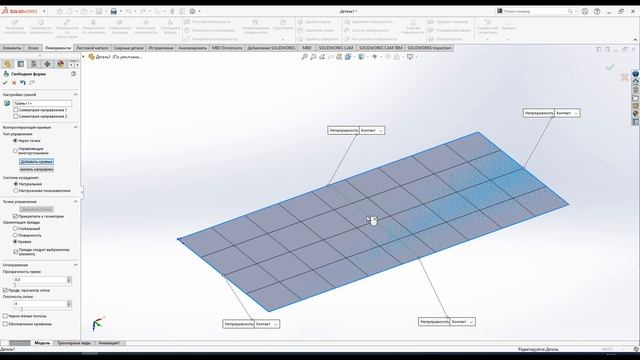Open the Сварные детали ribbon tab

click(128, 48)
